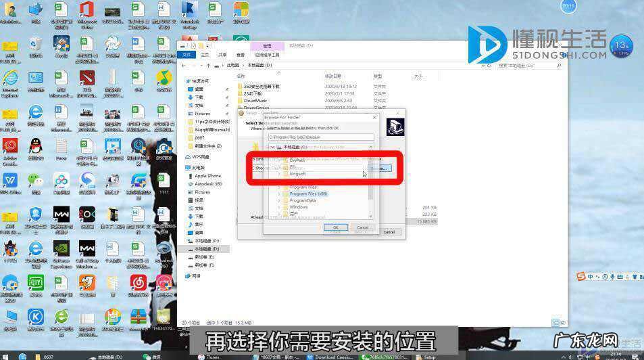Click the folder path field in Browse dialog
Viewport: 644px width, 360px height.
[x=321, y=137]
